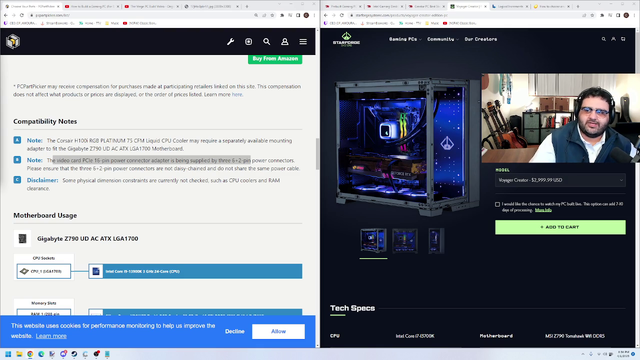
Task: Open the search magnifier in PCPartPicker header
Action: coord(267,42)
